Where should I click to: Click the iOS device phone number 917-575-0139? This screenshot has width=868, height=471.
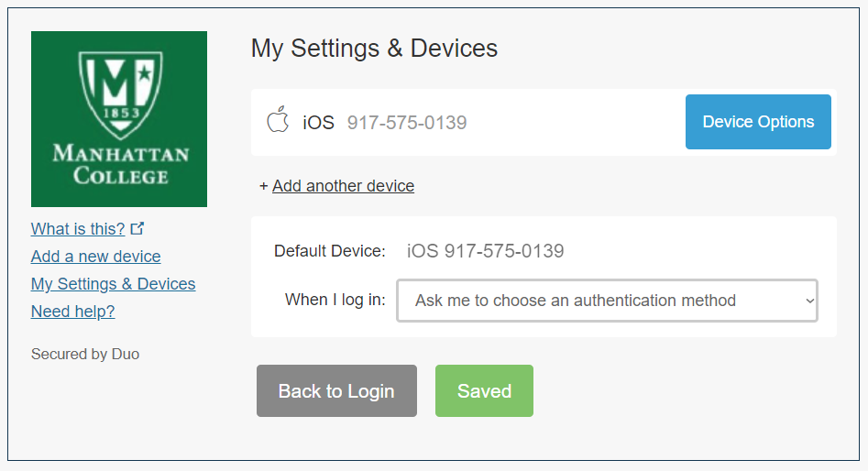click(x=407, y=122)
